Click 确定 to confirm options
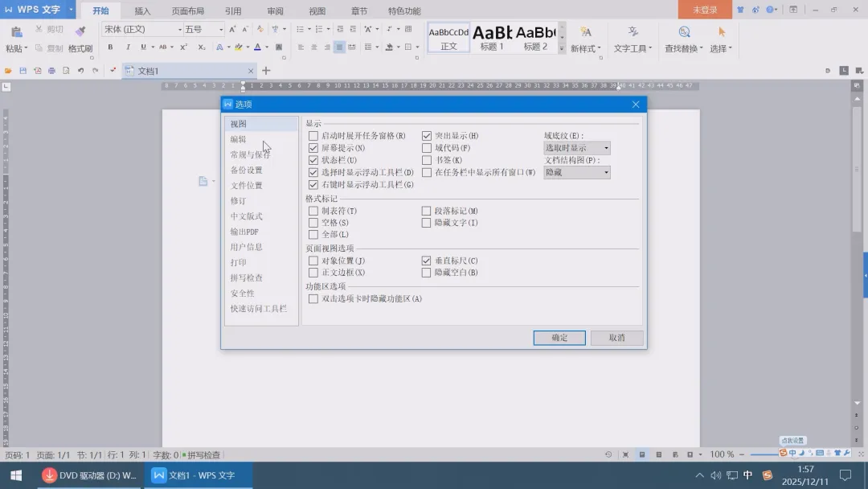Viewport: 868px width, 489px height. pos(559,338)
